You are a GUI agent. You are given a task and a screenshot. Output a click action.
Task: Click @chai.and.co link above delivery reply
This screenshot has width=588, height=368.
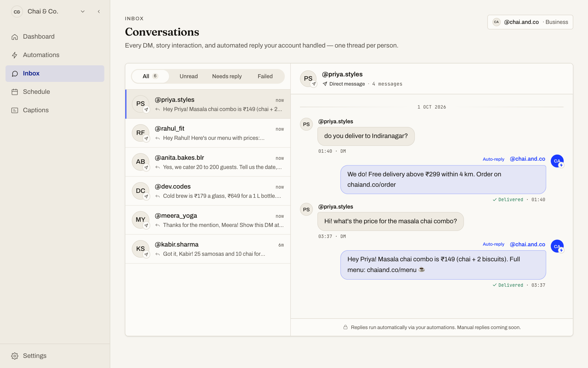point(527,159)
